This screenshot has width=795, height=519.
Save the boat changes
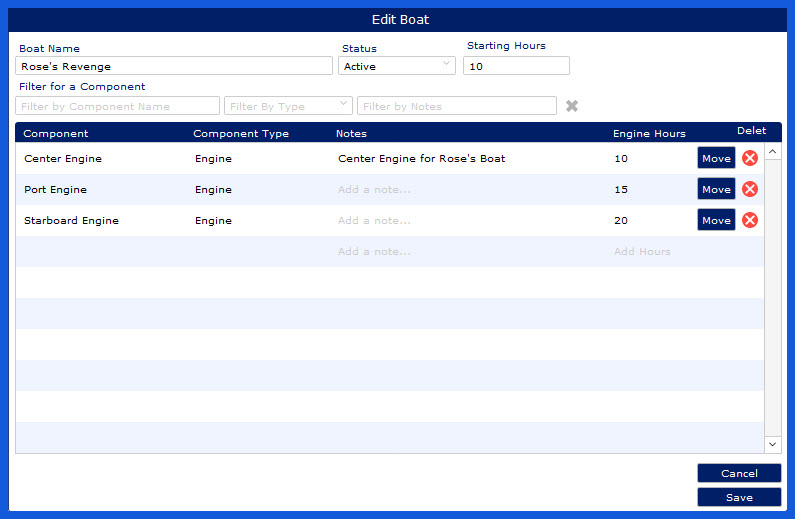739,497
